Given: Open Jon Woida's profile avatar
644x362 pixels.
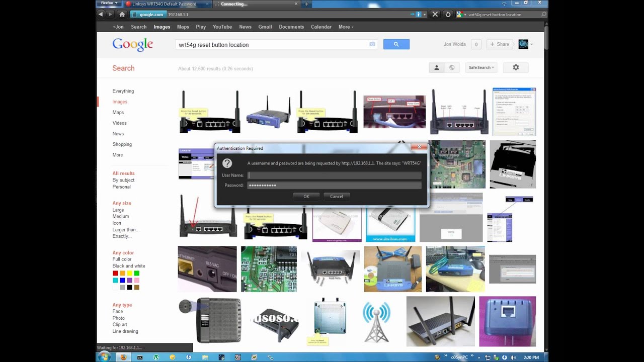Looking at the screenshot, I should (523, 44).
